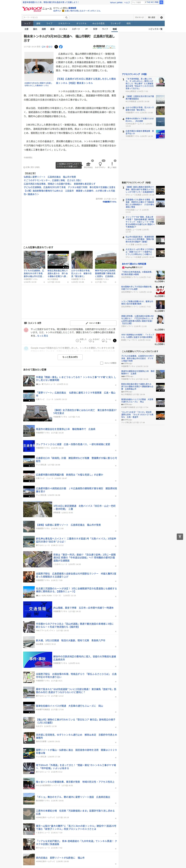Open the 尾道市の建設会社を営業停止1年 article
Viewport: 186px width, 868px height.
click(x=65, y=429)
